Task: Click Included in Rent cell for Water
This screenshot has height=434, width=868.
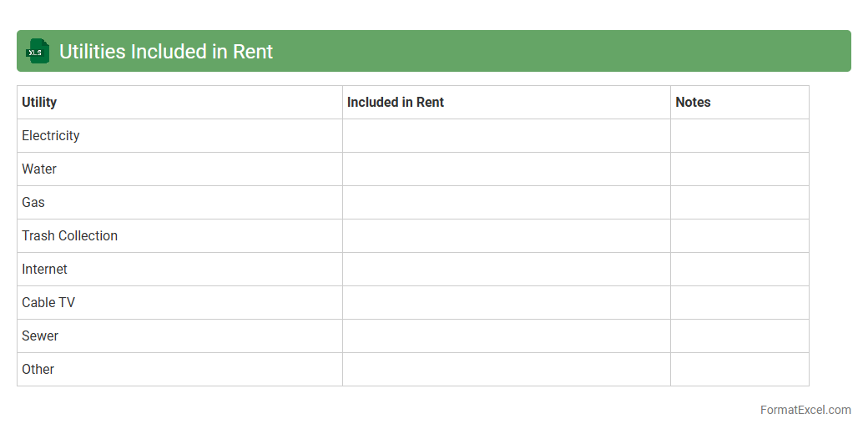Action: coord(506,169)
